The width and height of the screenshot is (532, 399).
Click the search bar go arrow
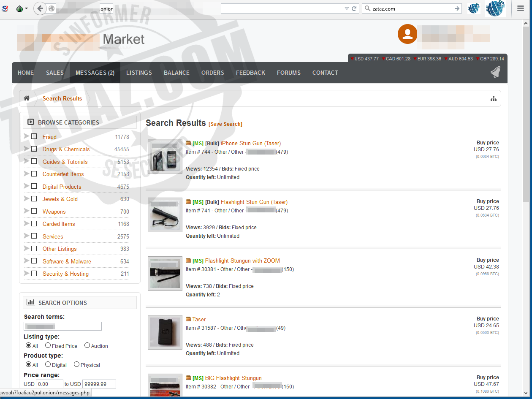pos(457,8)
